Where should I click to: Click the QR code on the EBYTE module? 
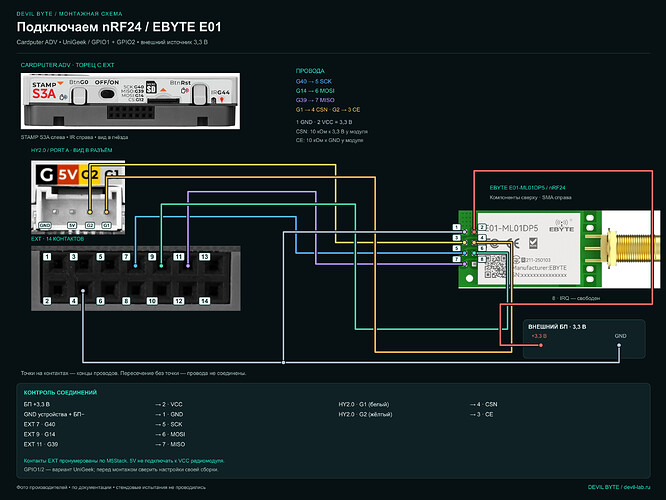pos(495,266)
